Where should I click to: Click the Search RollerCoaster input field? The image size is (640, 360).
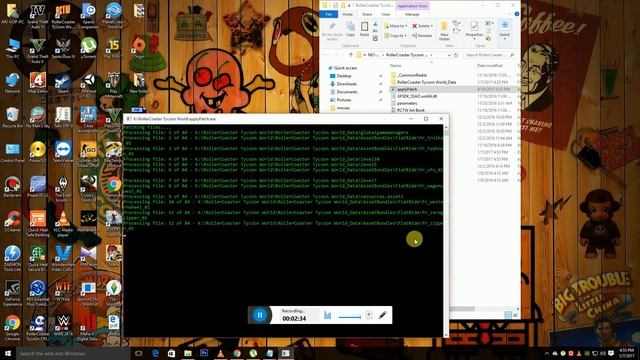pos(488,55)
